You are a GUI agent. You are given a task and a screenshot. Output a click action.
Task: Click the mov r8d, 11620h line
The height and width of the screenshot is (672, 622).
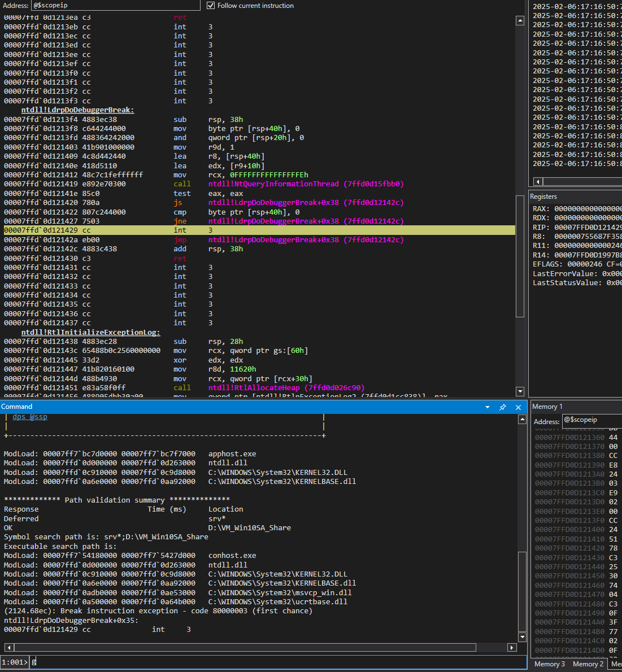[130, 369]
